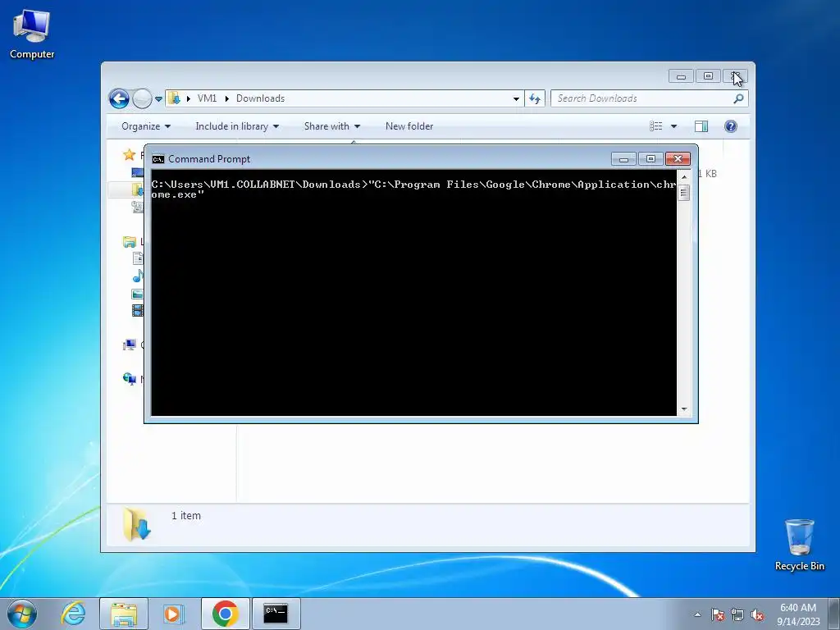The image size is (840, 630).
Task: Open Action Center flag tray icon
Action: (718, 614)
